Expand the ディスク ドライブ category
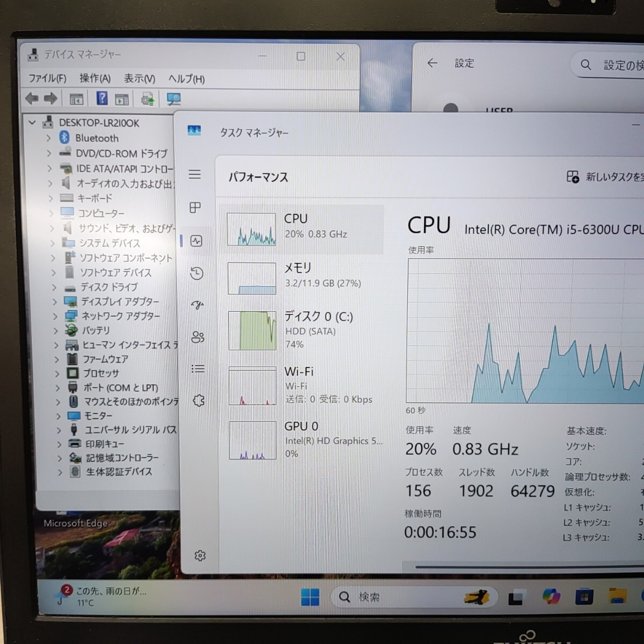 pos(55,287)
